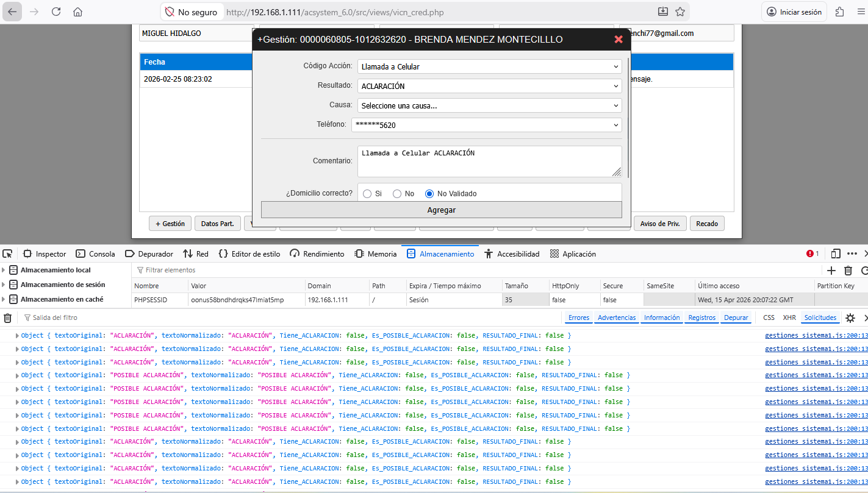Toggle the CSS console filter

pyautogui.click(x=769, y=317)
